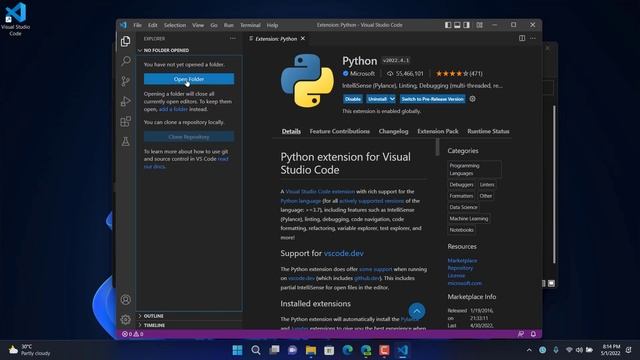Click Switch to Pre-Release Version button
The width and height of the screenshot is (640, 360).
point(433,99)
